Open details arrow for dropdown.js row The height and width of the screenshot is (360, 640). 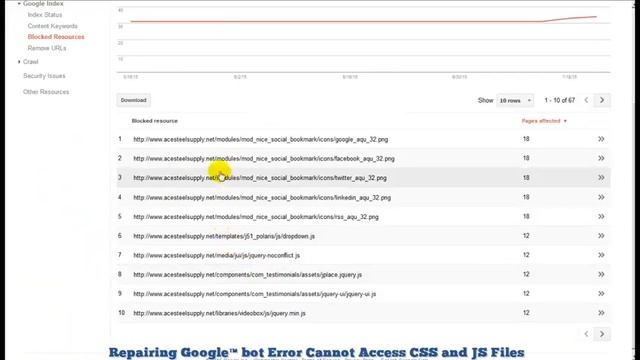601,236
